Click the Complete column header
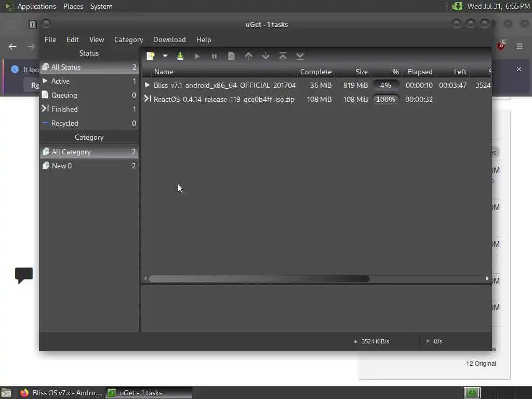Image resolution: width=532 pixels, height=399 pixels. click(x=315, y=72)
